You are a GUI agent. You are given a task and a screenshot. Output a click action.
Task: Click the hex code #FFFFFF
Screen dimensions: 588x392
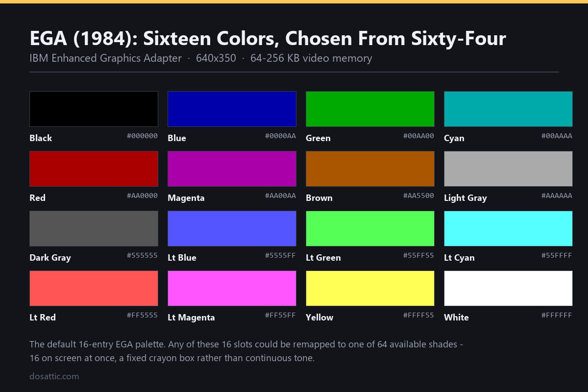click(557, 315)
